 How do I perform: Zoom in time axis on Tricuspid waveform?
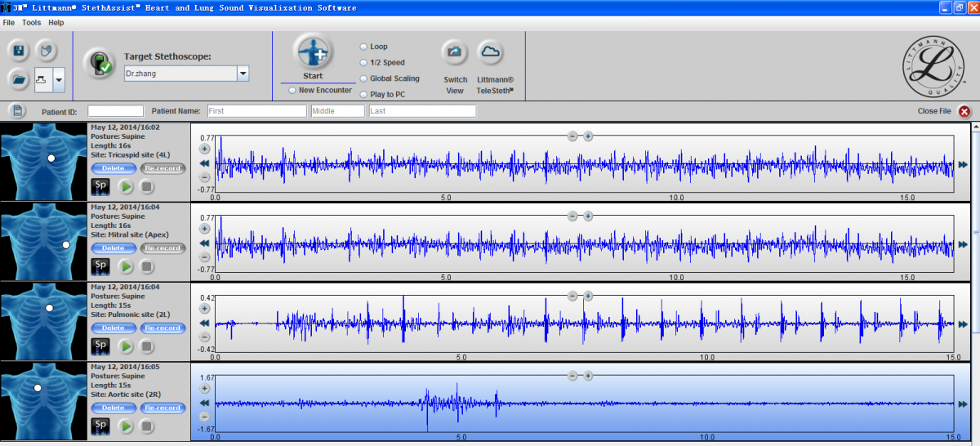point(588,136)
